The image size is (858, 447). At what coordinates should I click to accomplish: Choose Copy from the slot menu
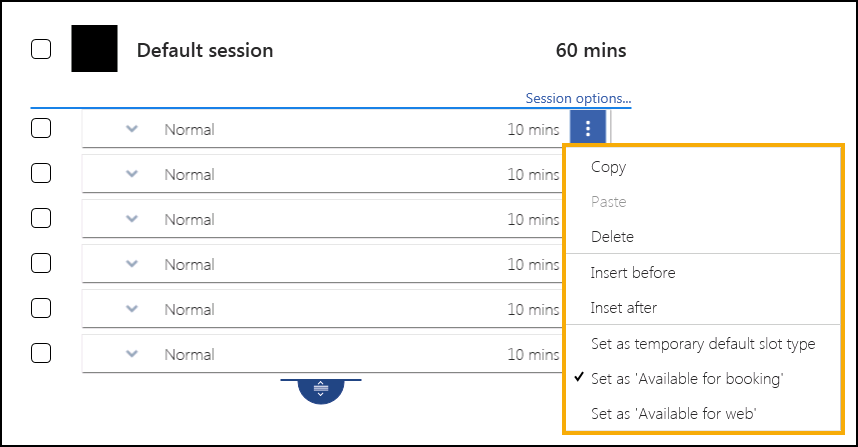tap(608, 167)
